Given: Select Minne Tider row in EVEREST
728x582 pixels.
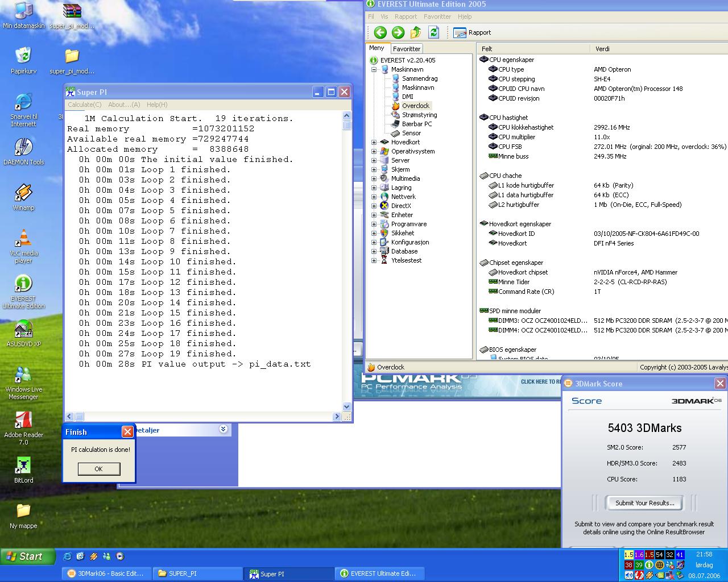Looking at the screenshot, I should (602, 282).
